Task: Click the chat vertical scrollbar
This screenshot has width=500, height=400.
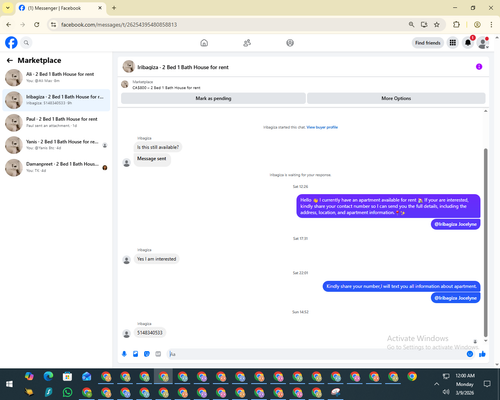Action: point(486,243)
